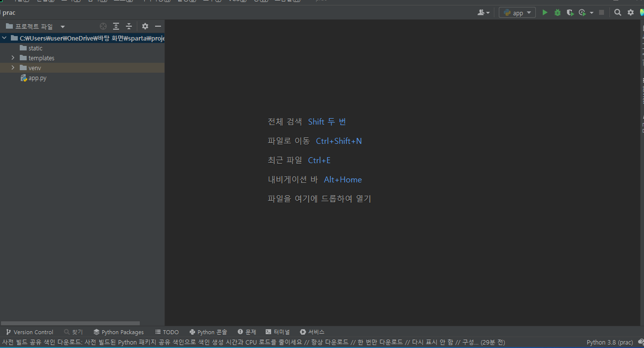Image resolution: width=644 pixels, height=348 pixels.
Task: Collapse the C:\Users root folder arrow
Action: tap(4, 38)
